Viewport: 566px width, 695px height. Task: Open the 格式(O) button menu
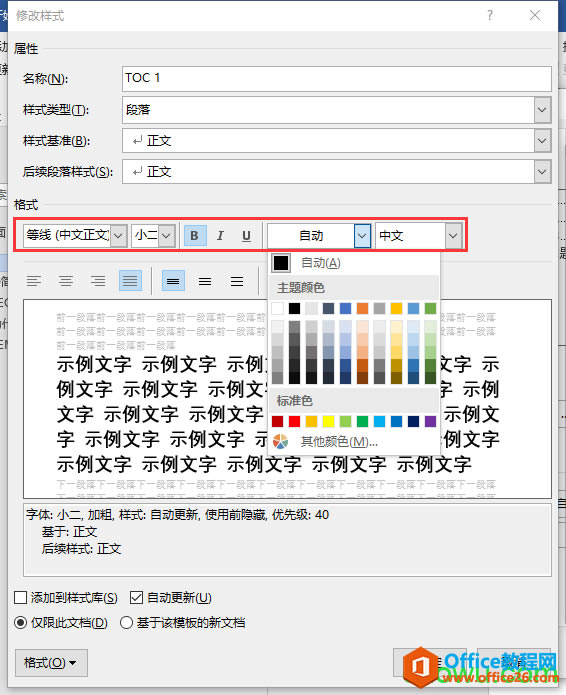pyautogui.click(x=51, y=663)
